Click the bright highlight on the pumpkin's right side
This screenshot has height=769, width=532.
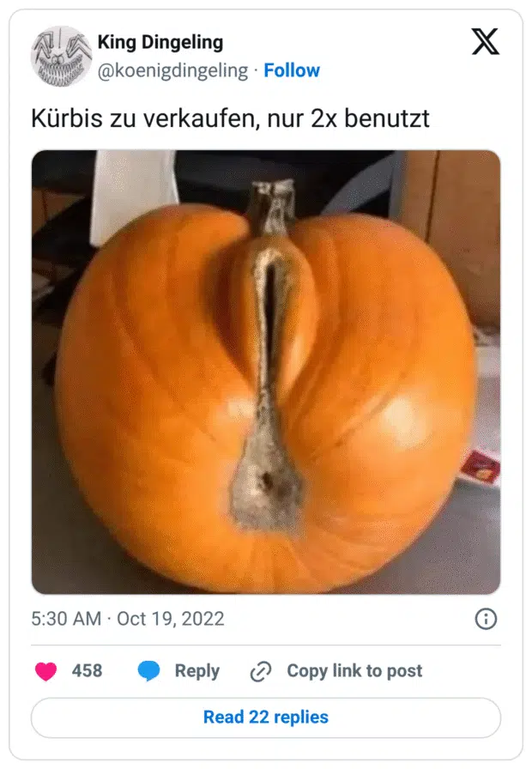click(x=403, y=419)
